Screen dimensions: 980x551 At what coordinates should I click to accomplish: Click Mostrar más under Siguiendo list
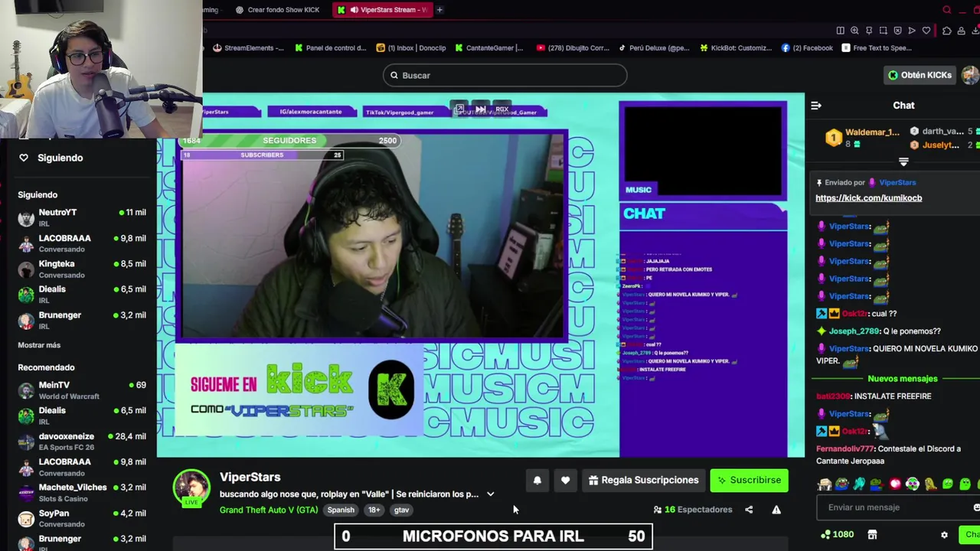pos(39,345)
